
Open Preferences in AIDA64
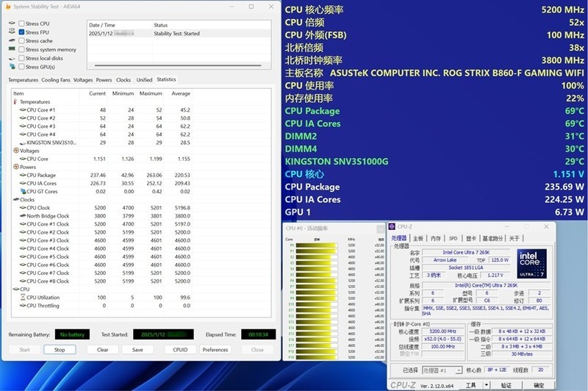pos(215,350)
